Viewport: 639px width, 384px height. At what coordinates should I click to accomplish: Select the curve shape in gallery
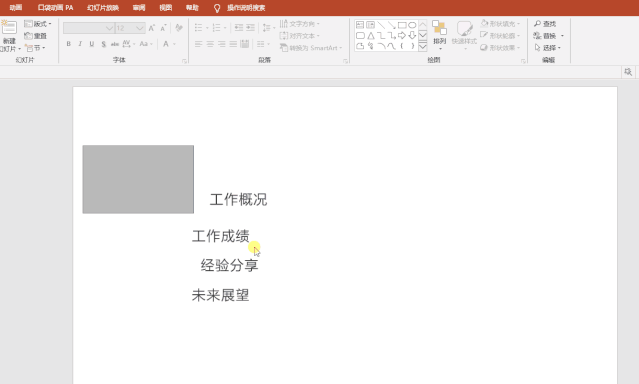click(392, 46)
